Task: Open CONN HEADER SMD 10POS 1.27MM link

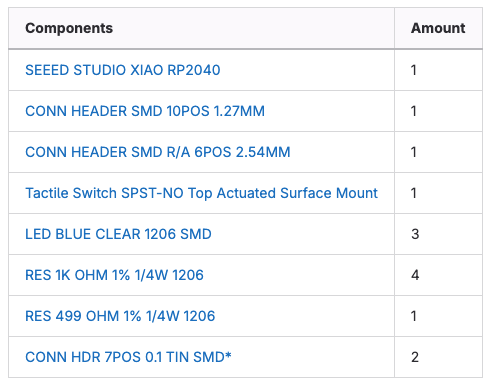Action: (145, 111)
